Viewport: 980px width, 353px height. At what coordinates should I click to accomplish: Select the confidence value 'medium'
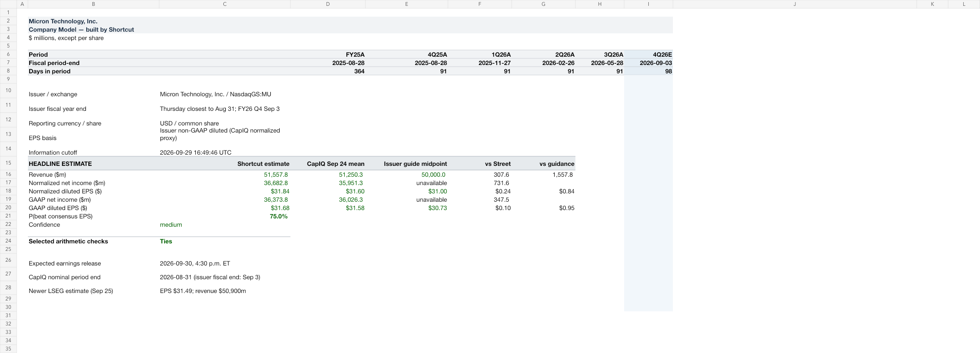tap(225, 225)
